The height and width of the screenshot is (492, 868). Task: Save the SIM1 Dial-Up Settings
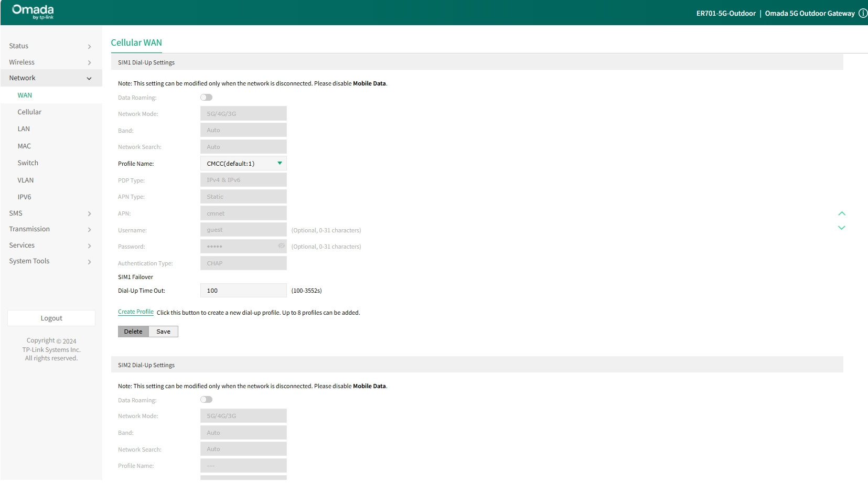(x=163, y=331)
